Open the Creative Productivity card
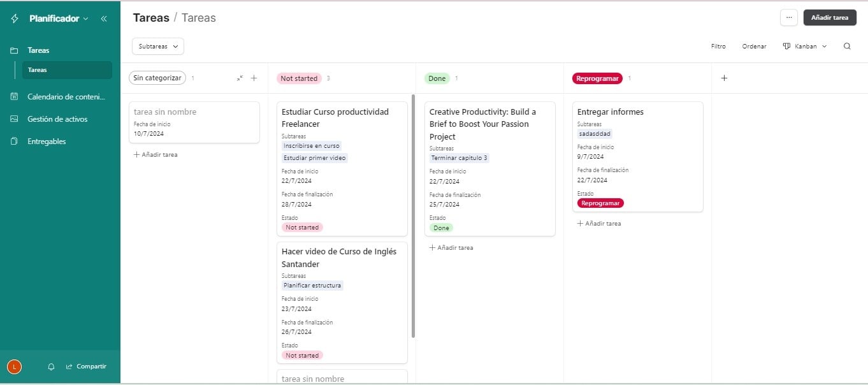 click(x=490, y=169)
